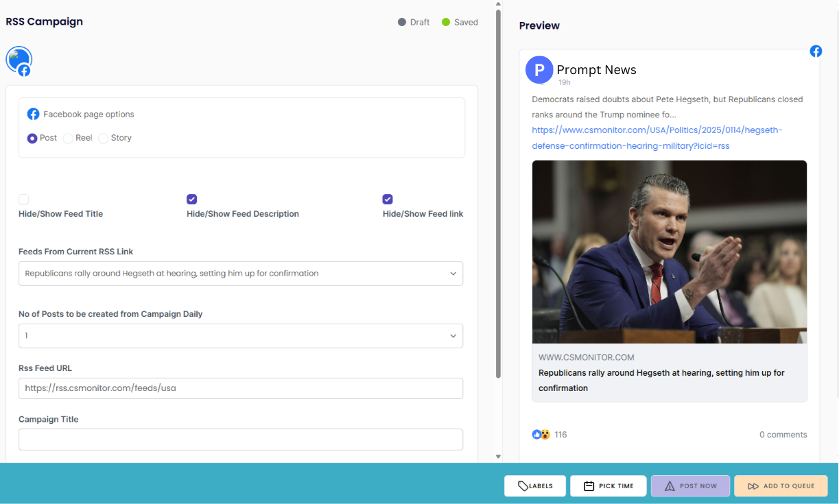Click the Prompt News page name

pos(596,70)
